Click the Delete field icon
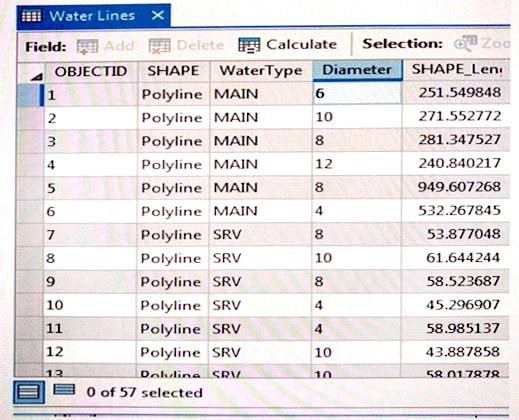 click(159, 46)
